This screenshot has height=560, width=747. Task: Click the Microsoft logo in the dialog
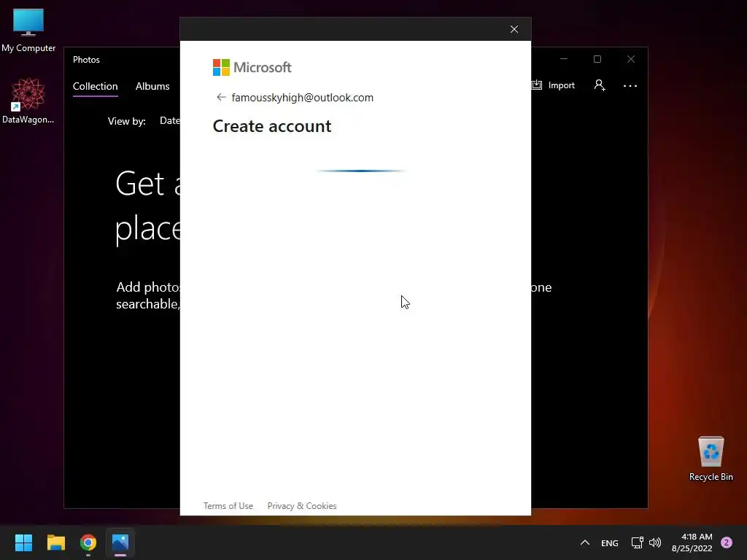tap(252, 68)
